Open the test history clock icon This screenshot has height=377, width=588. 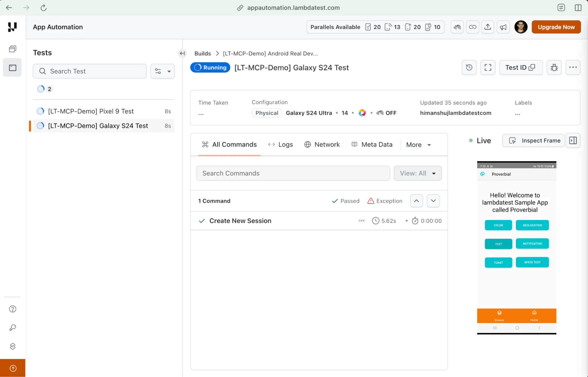point(469,68)
